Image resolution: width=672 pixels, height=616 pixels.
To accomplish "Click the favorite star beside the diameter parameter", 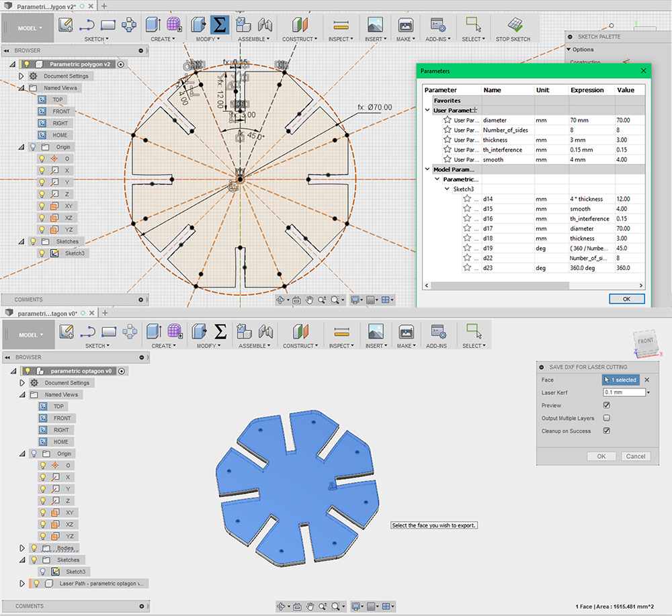I will 447,120.
